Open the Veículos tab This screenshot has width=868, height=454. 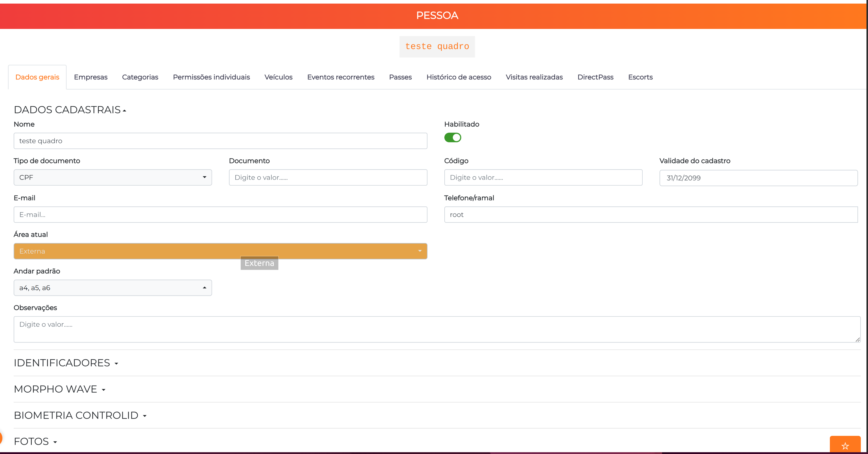pyautogui.click(x=278, y=77)
